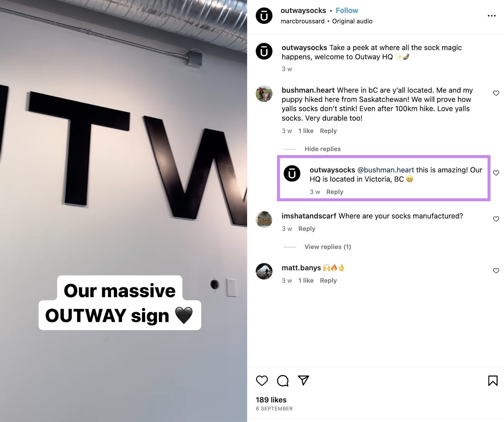Like outwaysocks reply about Victoria, BC

496,173
